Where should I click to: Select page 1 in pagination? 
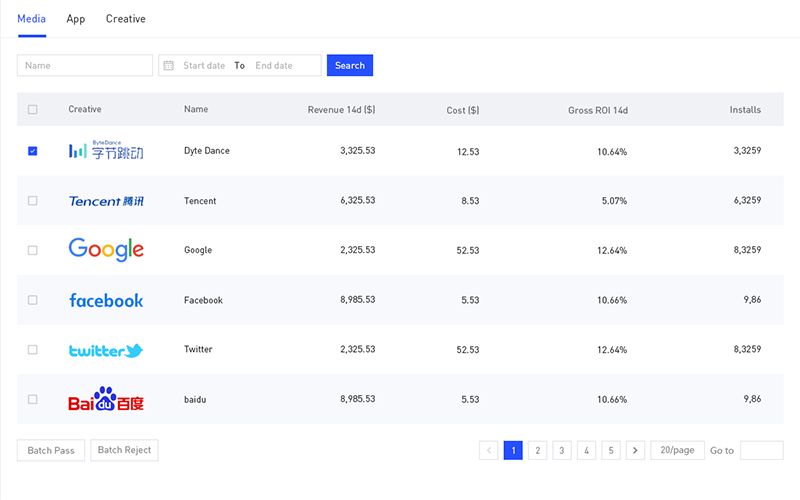click(513, 451)
